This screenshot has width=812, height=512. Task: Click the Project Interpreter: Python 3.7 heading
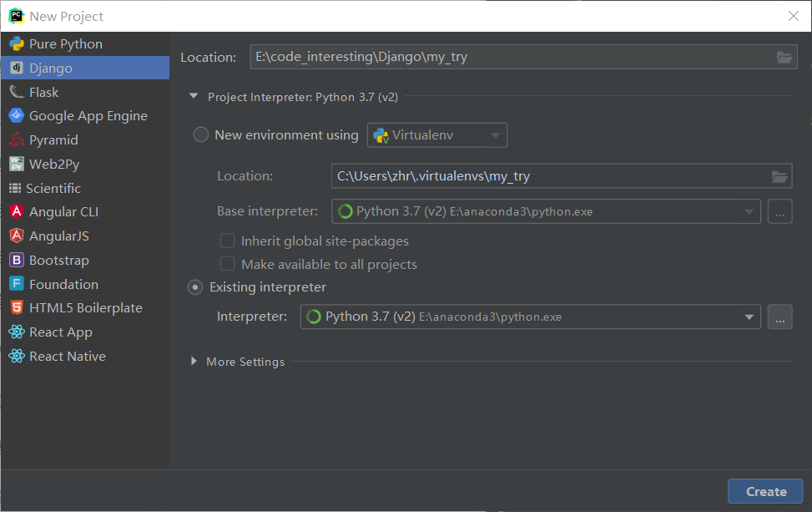pos(303,97)
